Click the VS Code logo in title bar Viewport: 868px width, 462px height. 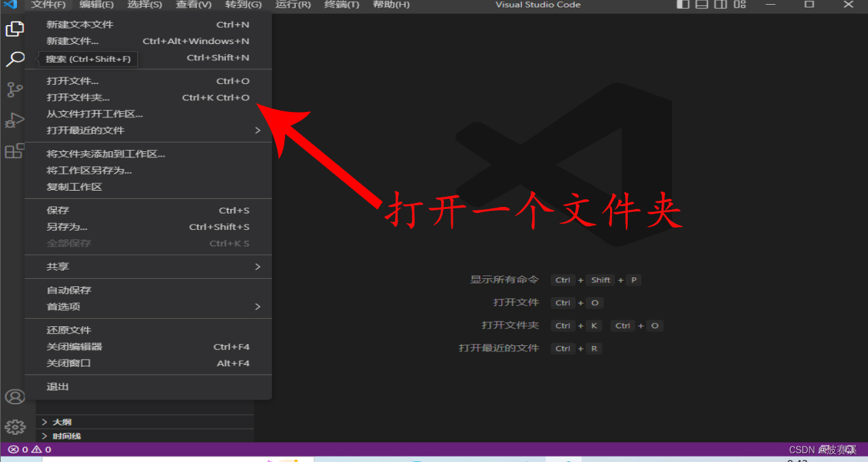10,5
